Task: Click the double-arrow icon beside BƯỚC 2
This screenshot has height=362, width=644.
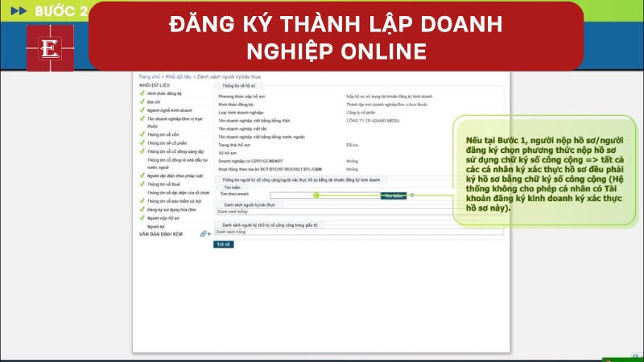Action: pos(19,11)
